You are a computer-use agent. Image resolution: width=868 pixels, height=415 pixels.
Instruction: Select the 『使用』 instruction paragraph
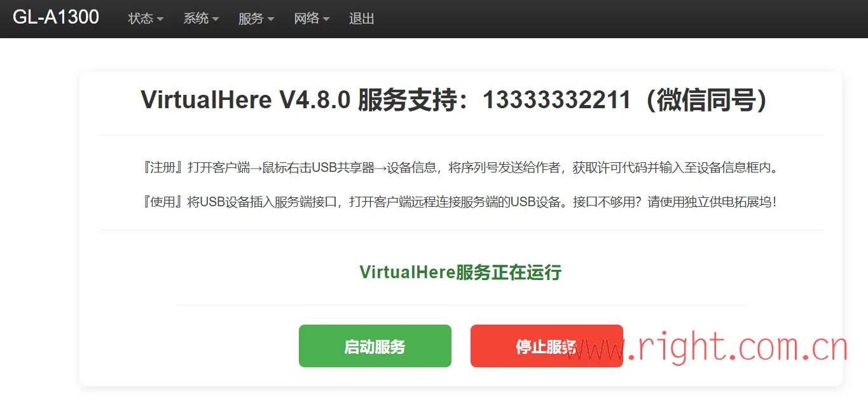(x=461, y=202)
